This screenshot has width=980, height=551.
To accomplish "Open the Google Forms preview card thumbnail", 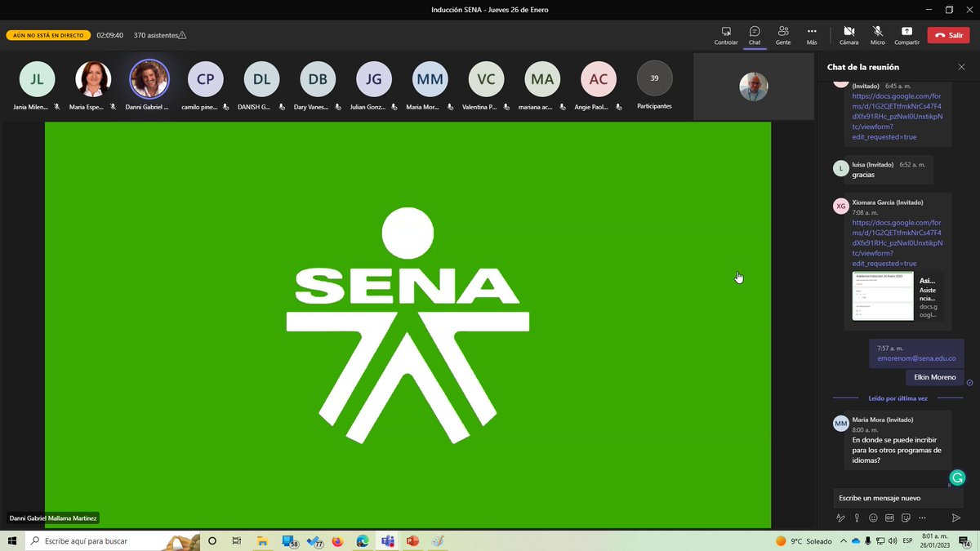I will (x=883, y=296).
